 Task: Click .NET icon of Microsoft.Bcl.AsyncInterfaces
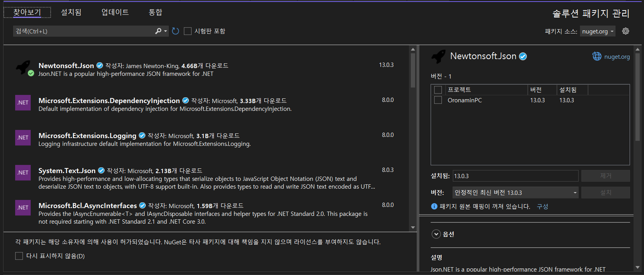[23, 208]
